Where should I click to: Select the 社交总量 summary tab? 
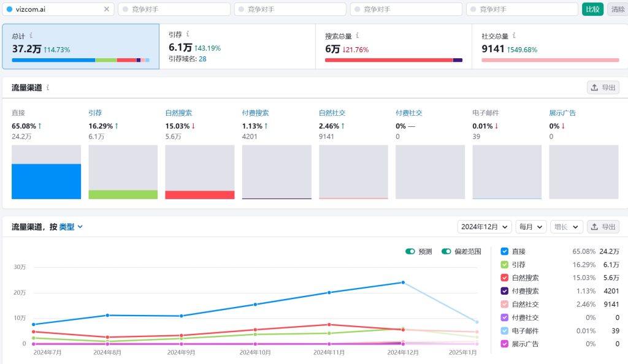click(549, 47)
